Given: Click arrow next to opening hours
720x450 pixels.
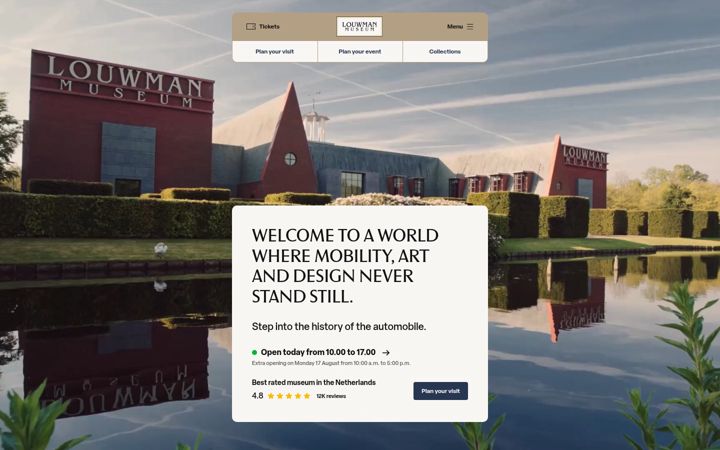Looking at the screenshot, I should click(x=386, y=353).
